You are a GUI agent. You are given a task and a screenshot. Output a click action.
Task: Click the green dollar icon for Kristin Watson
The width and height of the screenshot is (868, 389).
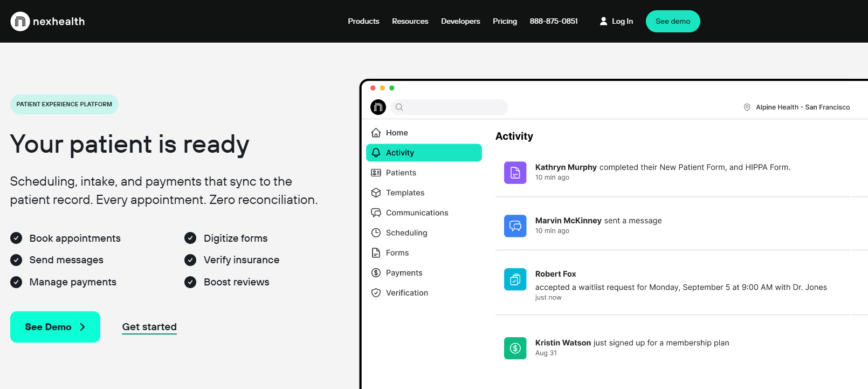click(x=515, y=348)
